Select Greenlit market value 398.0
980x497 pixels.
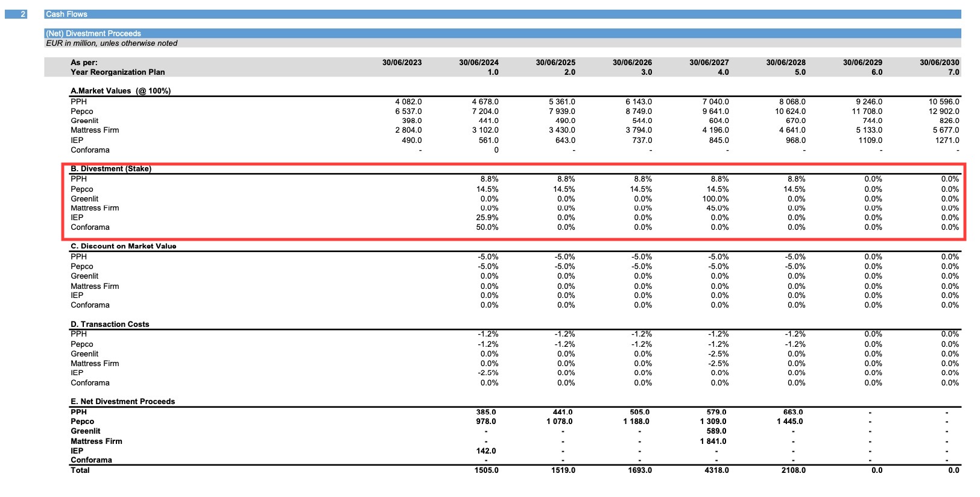(x=412, y=121)
